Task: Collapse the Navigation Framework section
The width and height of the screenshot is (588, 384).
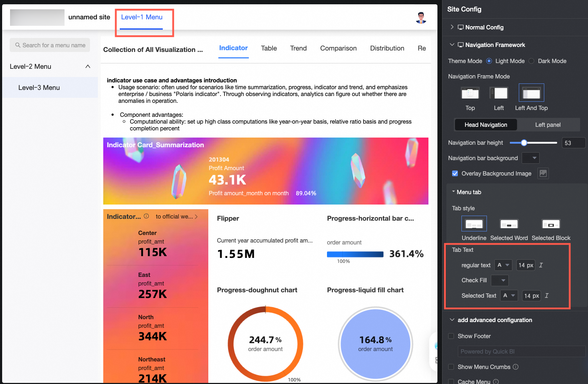Action: pos(452,45)
